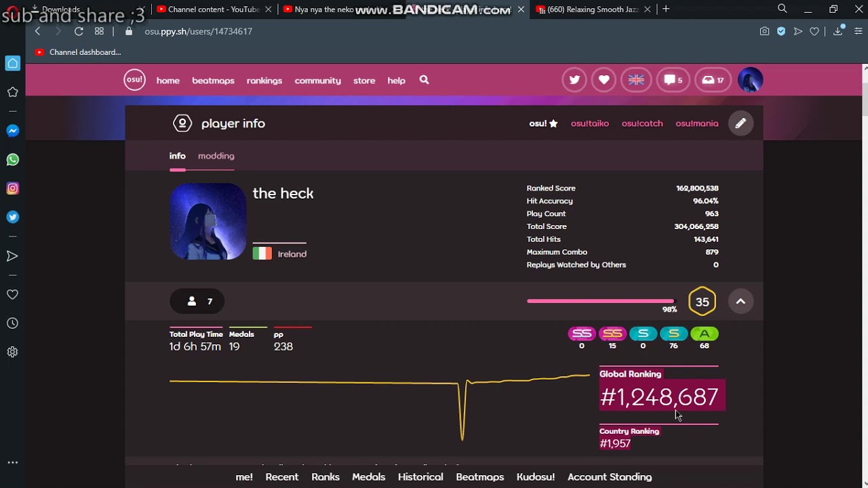Image resolution: width=868 pixels, height=488 pixels.
Task: Open the user avatar menu in header
Action: [x=751, y=80]
